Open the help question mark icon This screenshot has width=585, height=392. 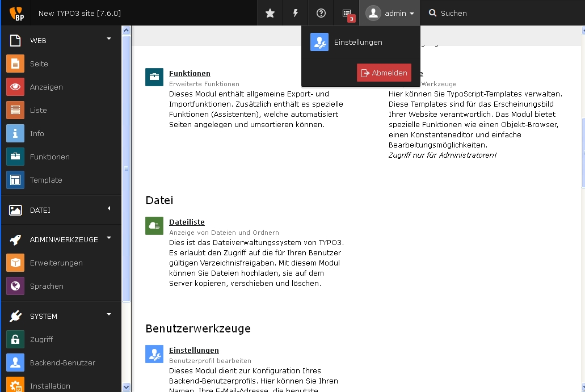(321, 13)
